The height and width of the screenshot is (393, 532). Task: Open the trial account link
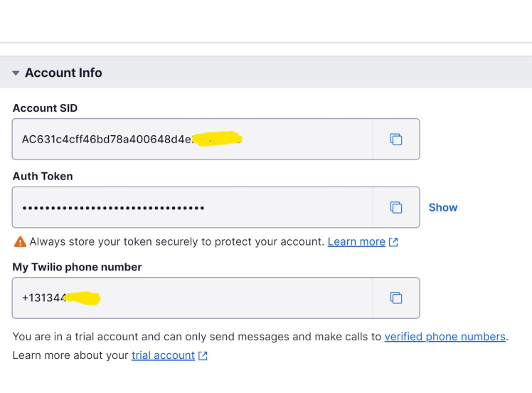tap(163, 355)
